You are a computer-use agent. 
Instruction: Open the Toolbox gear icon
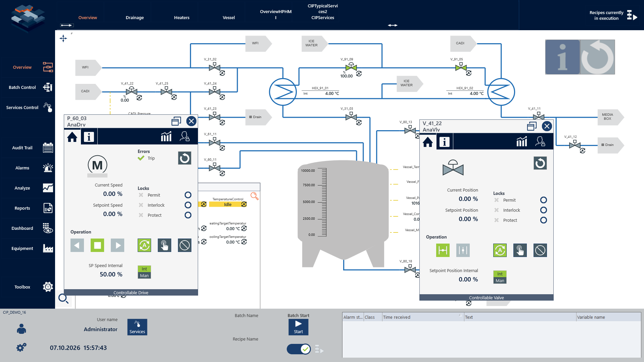click(48, 287)
